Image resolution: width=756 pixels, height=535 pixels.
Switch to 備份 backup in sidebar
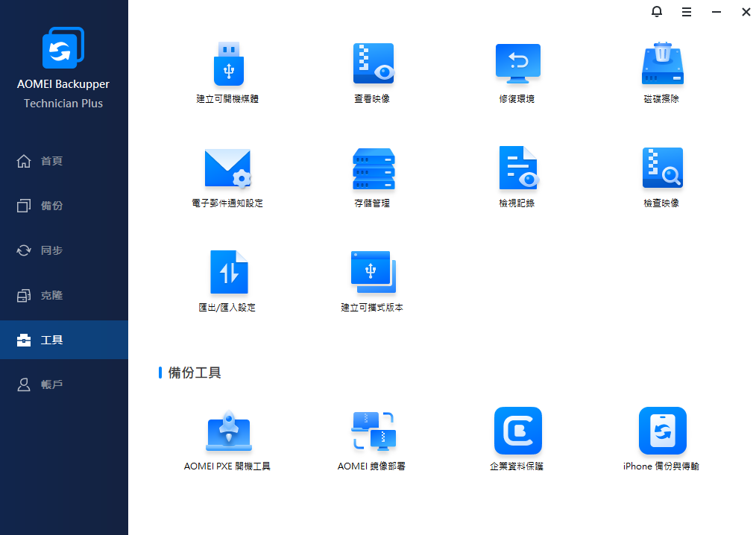click(64, 206)
